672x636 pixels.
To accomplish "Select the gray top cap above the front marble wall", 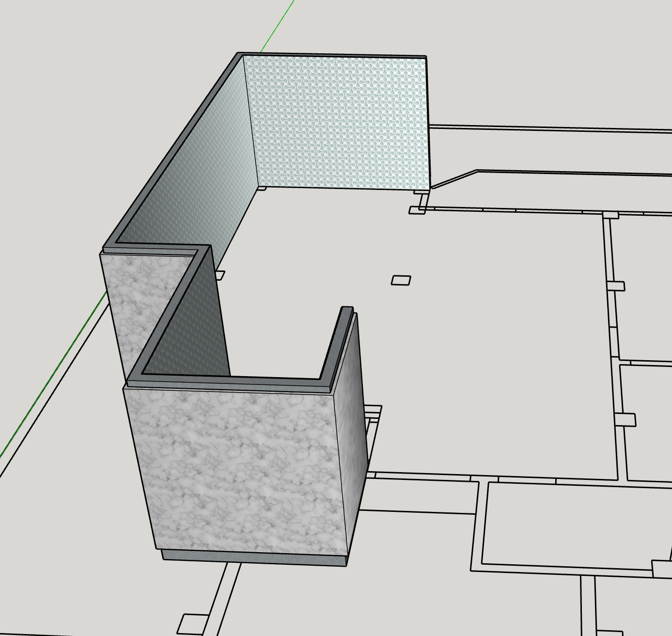I will pyautogui.click(x=228, y=383).
